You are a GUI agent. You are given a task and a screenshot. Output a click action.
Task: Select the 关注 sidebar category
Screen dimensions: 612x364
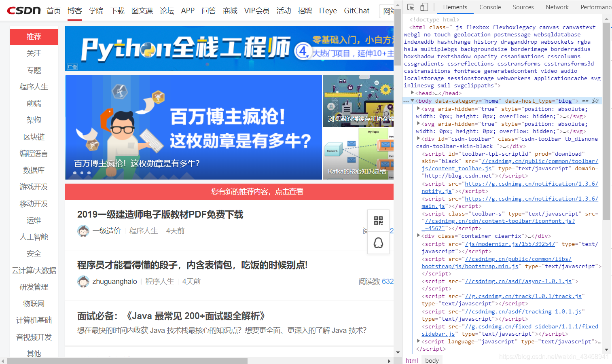[x=34, y=53]
